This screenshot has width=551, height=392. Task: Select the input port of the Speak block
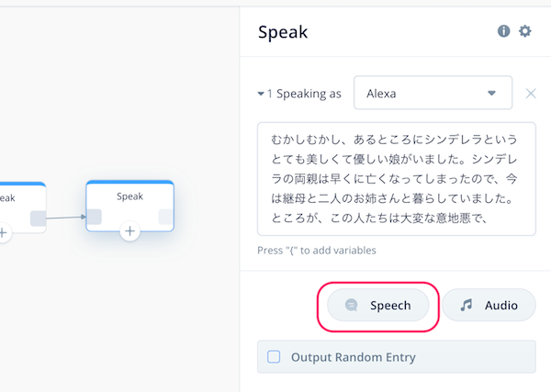94,217
